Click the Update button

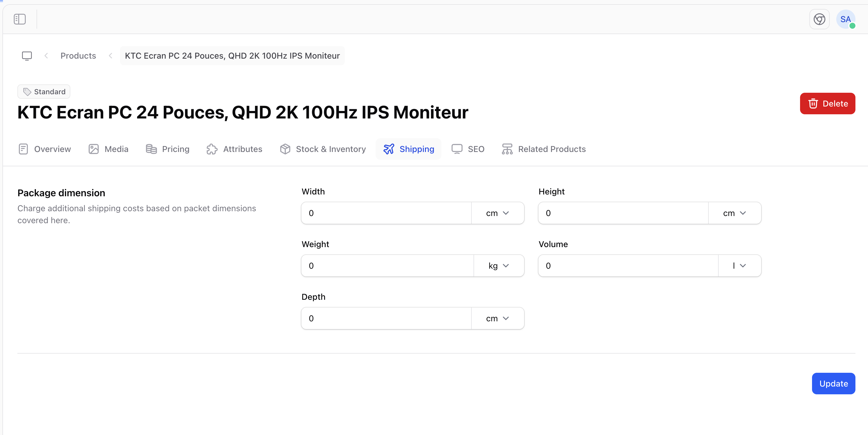tap(833, 384)
